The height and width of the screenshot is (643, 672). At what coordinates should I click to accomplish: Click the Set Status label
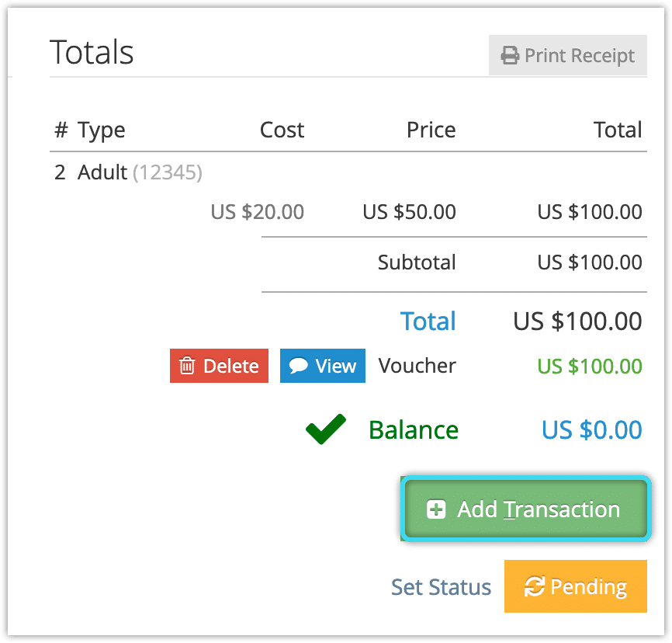(x=441, y=587)
